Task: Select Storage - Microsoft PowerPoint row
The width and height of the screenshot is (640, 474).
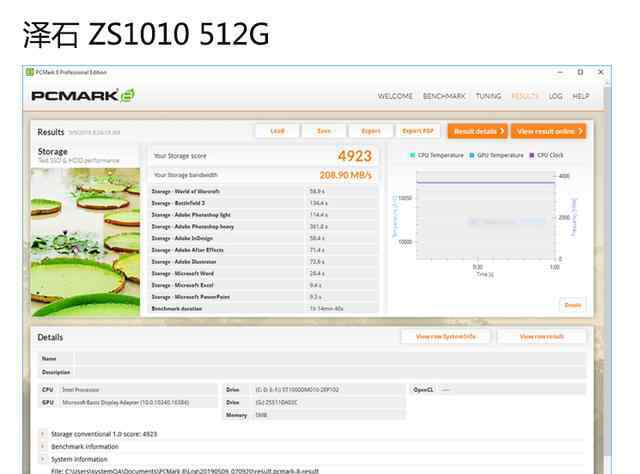Action: point(264,297)
